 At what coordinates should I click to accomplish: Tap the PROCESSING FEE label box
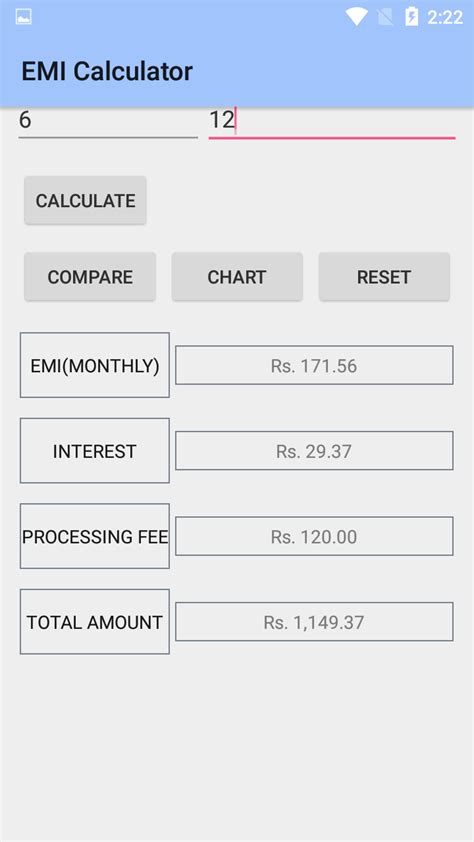pos(95,536)
